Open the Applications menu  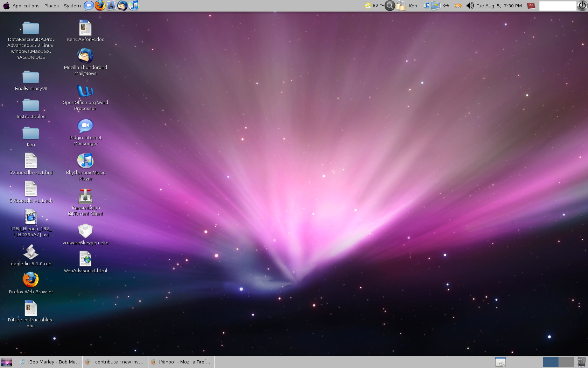click(26, 6)
